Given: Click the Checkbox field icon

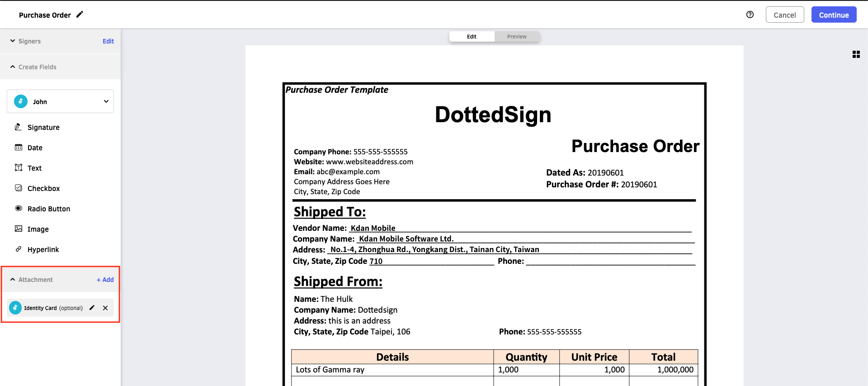Looking at the screenshot, I should tap(19, 188).
